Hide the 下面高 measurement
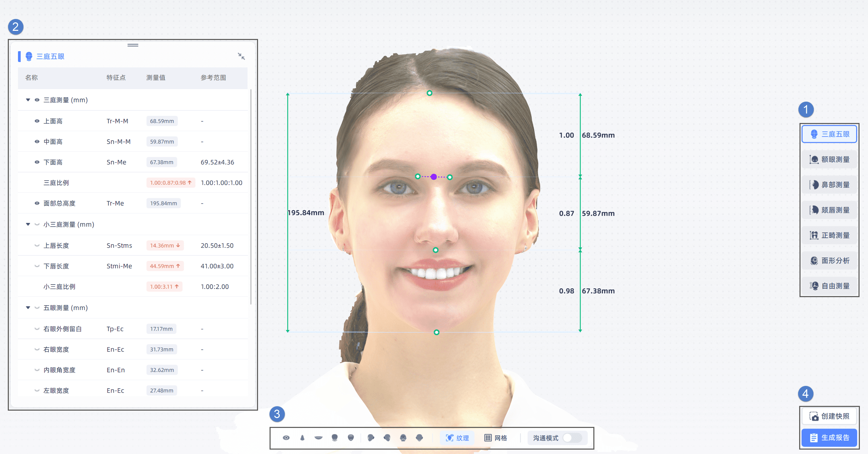This screenshot has height=454, width=868. [x=37, y=162]
